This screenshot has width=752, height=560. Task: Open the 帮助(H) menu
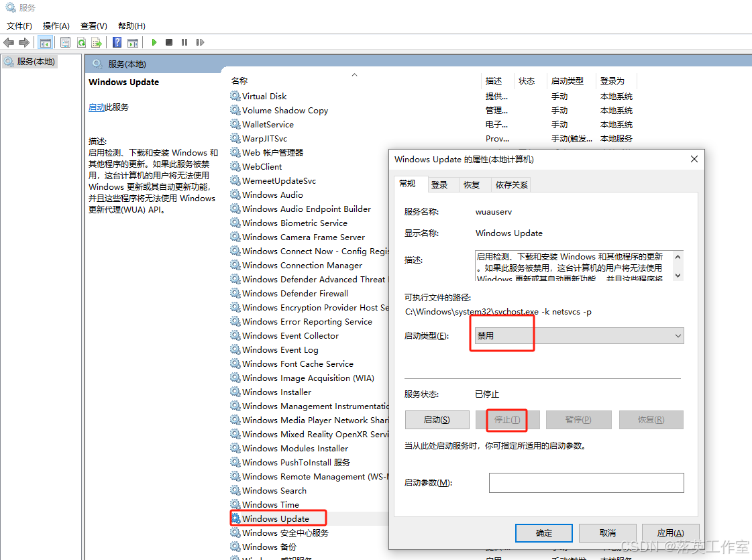pyautogui.click(x=131, y=26)
